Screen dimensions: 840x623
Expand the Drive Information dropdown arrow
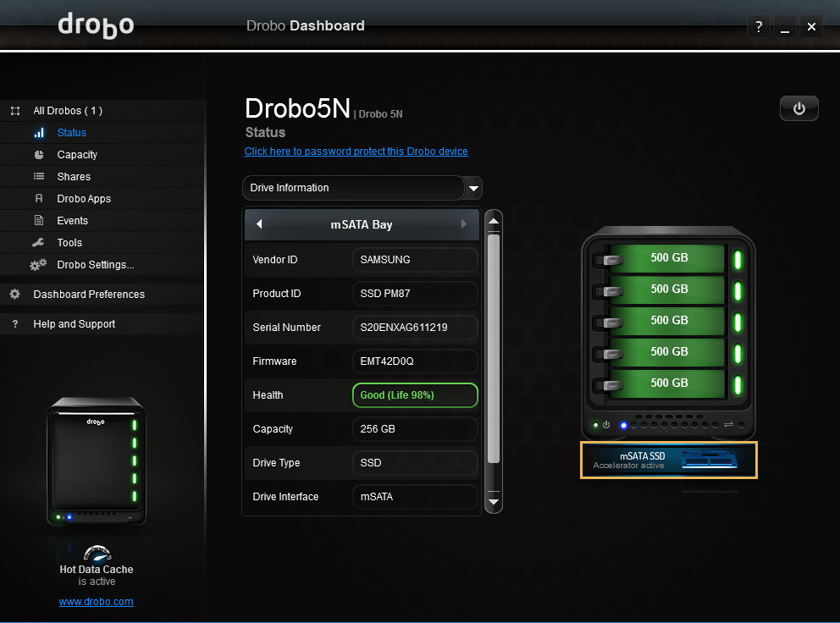473,188
